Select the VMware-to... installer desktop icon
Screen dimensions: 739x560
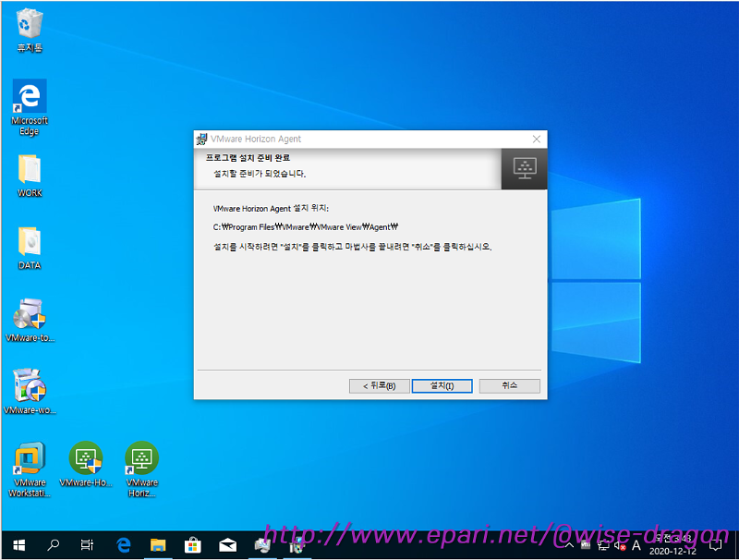[x=30, y=320]
